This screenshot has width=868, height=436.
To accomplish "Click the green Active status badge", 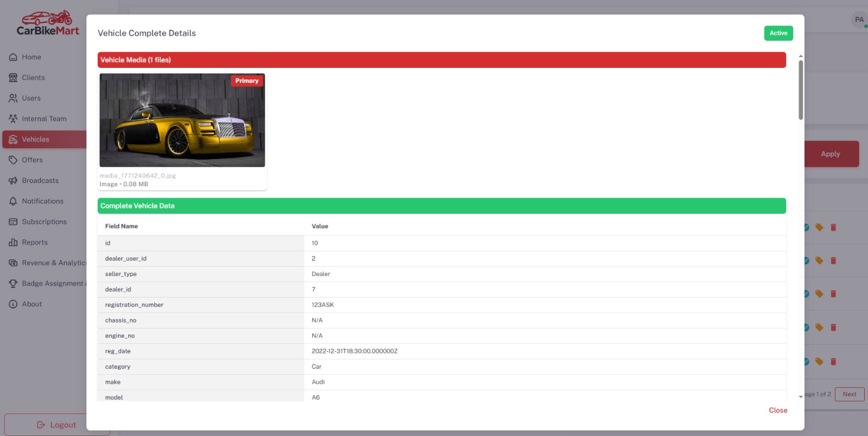I will pyautogui.click(x=778, y=33).
